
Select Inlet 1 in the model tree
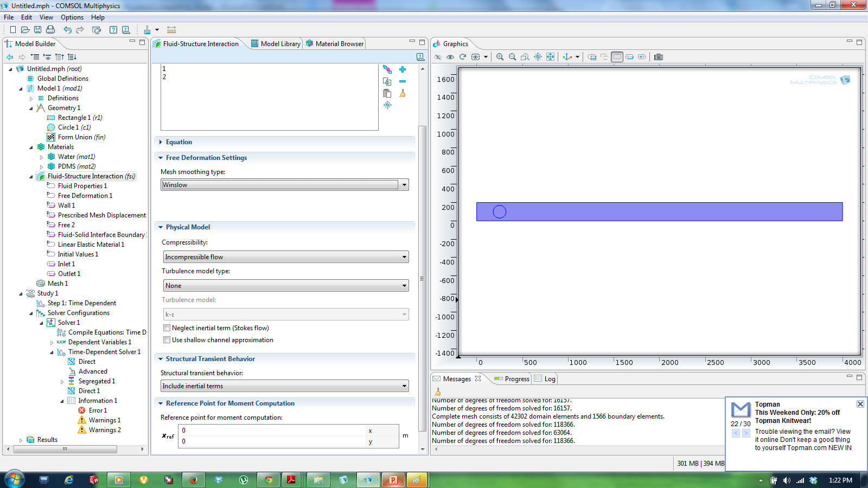[66, 264]
